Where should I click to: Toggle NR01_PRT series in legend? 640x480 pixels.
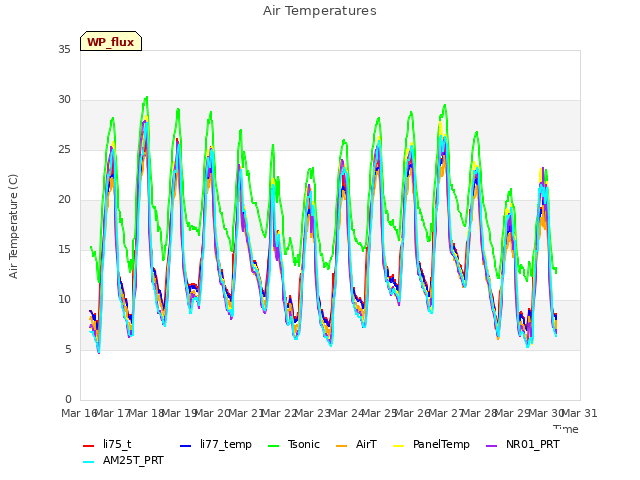(x=523, y=444)
